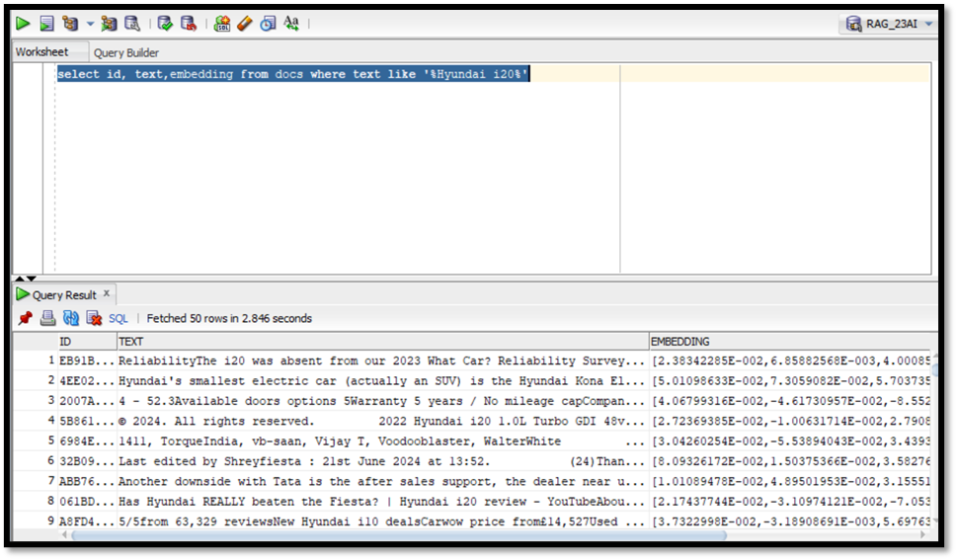Screen dimensions: 957x560
Task: Click the 'Fetched 50 rows in 2.846 seconds' status
Action: [x=229, y=319]
